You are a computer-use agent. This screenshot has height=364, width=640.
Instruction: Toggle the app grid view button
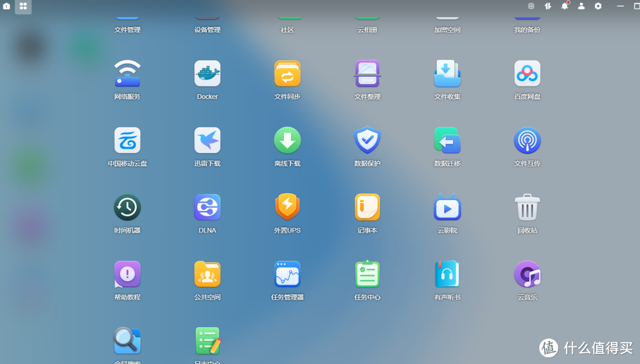(x=23, y=6)
